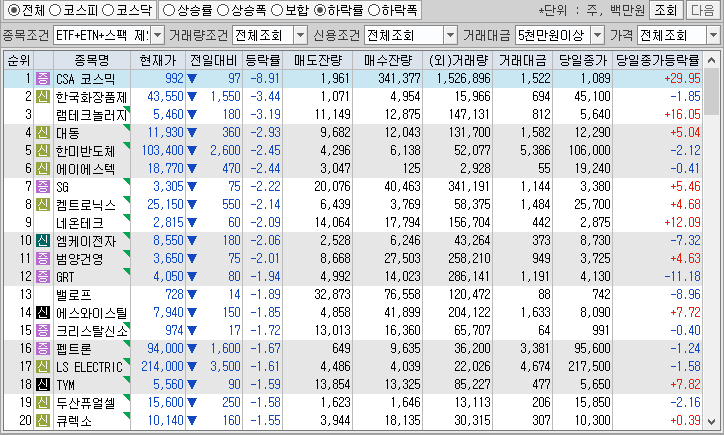Click the 5,386 trading value cell
724x435 pixels.
pyautogui.click(x=535, y=151)
